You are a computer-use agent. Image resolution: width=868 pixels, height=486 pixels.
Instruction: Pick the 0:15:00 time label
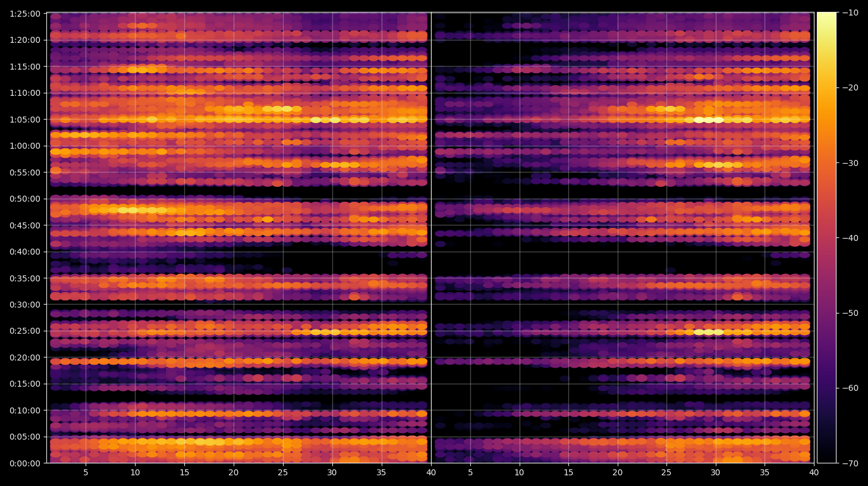coord(25,384)
